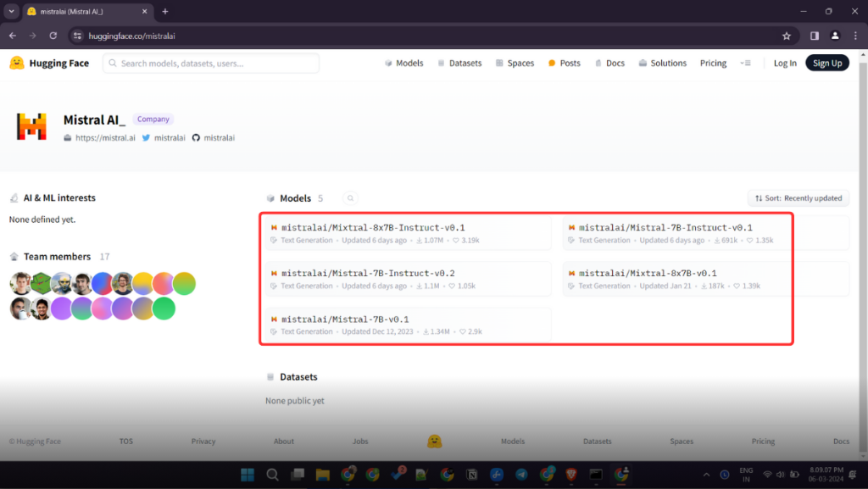Click the Mistral AI organization logo

pyautogui.click(x=31, y=127)
